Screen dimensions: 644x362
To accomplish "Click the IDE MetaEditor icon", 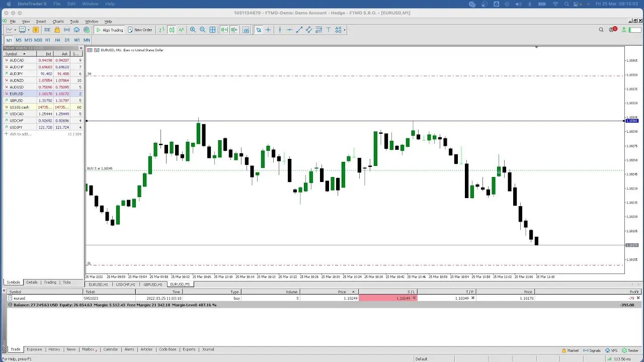I will pyautogui.click(x=47, y=30).
